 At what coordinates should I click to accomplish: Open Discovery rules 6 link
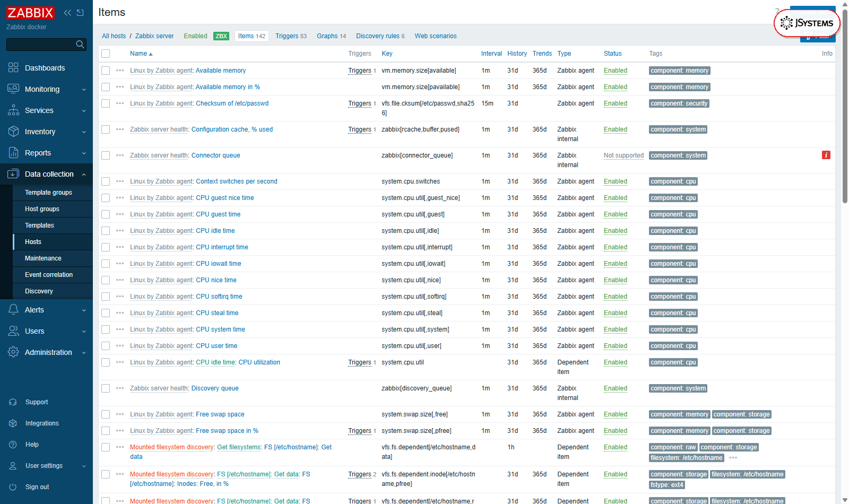click(x=380, y=36)
